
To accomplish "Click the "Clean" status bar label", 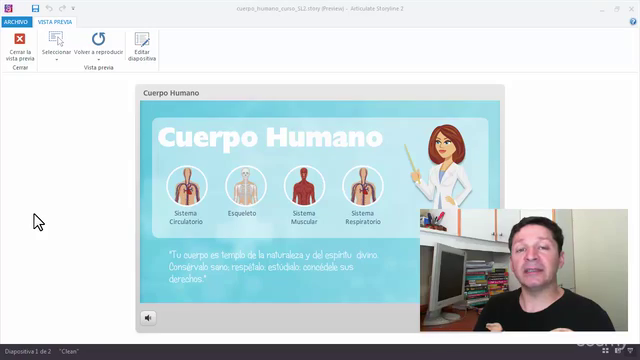I will tap(69, 351).
